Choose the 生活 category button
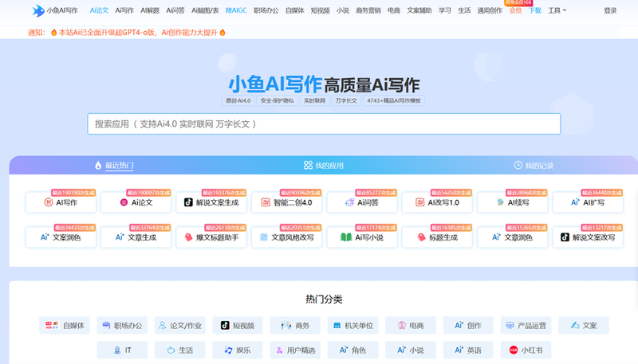This screenshot has height=364, width=638. [x=180, y=350]
